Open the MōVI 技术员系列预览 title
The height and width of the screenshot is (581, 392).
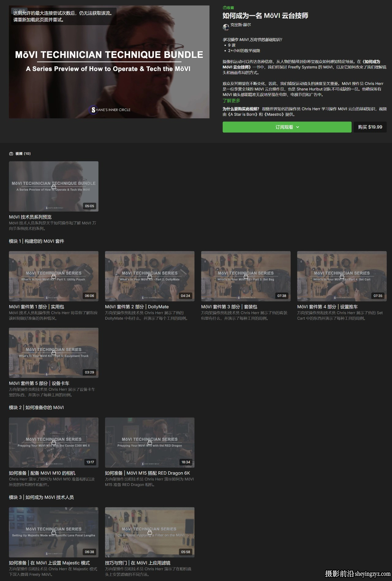[30, 217]
